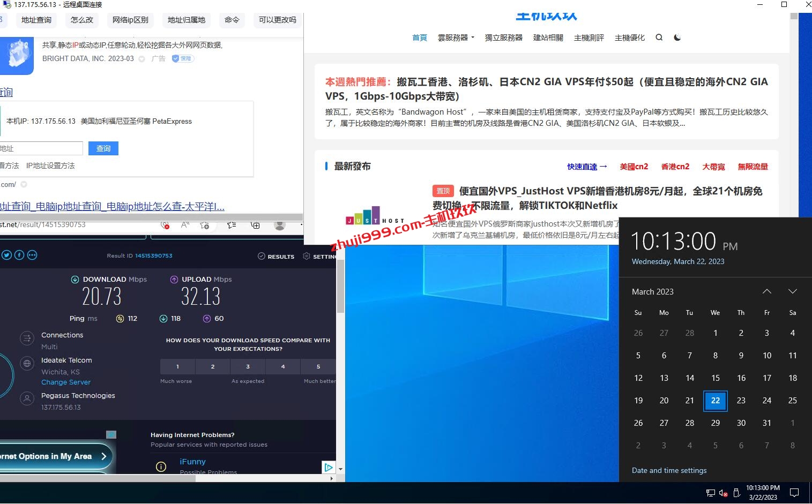
Task: Select March 31 in the calendar
Action: 767,423
